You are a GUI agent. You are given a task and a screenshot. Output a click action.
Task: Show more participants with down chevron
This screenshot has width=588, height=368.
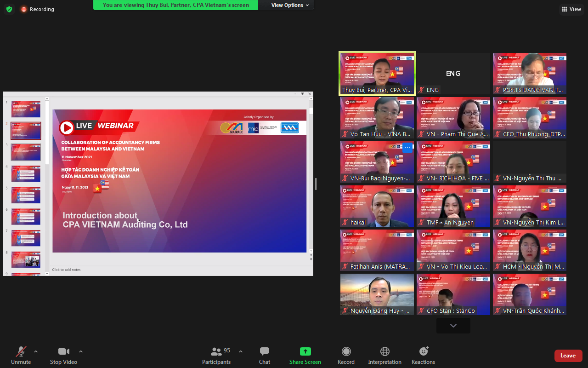[x=453, y=326]
